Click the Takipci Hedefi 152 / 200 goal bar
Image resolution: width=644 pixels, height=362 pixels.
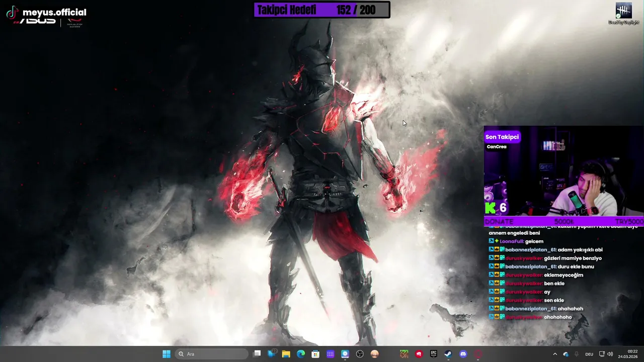pyautogui.click(x=322, y=10)
